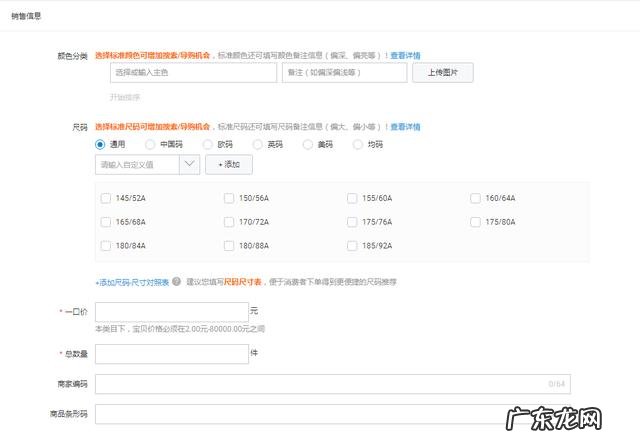The width and height of the screenshot is (640, 448).
Task: Select the 中国码 radio button
Action: point(150,144)
